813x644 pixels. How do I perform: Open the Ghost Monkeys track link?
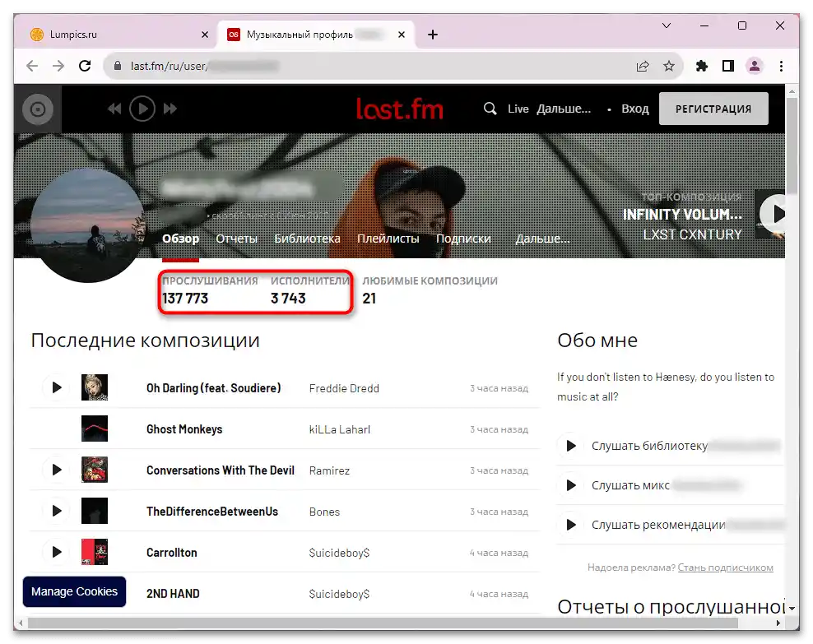[184, 429]
